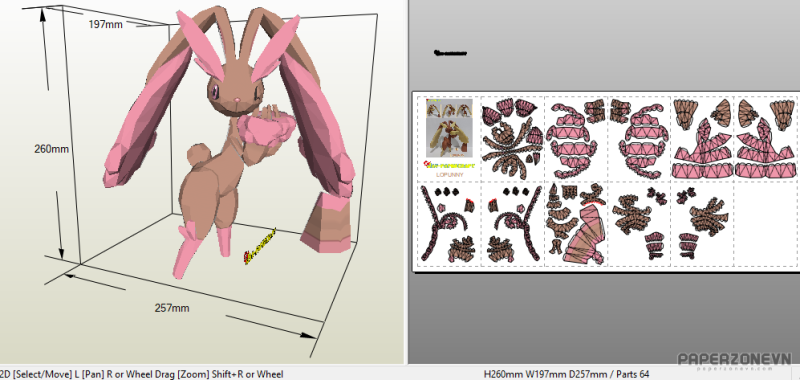Click the 197mm width dimension label
The height and width of the screenshot is (380, 800).
pyautogui.click(x=106, y=23)
